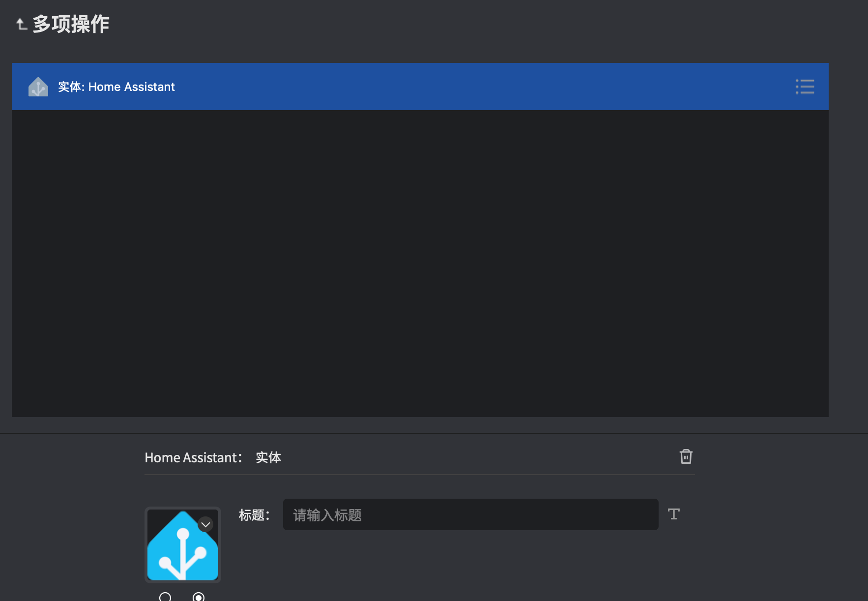This screenshot has height=601, width=868.
Task: Delete the action with the trash icon
Action: tap(686, 456)
